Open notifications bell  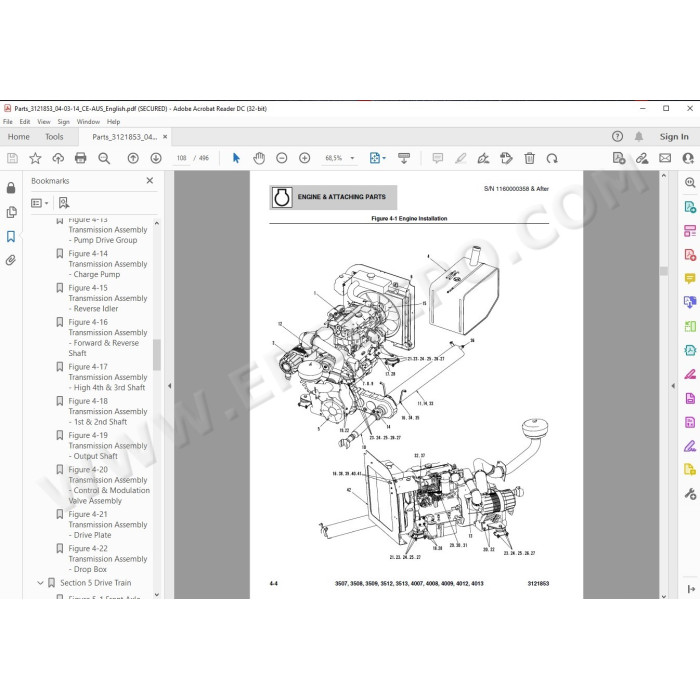[639, 137]
